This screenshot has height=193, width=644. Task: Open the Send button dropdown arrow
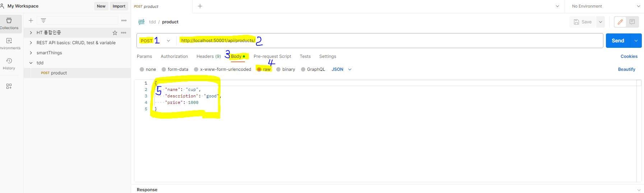point(636,41)
